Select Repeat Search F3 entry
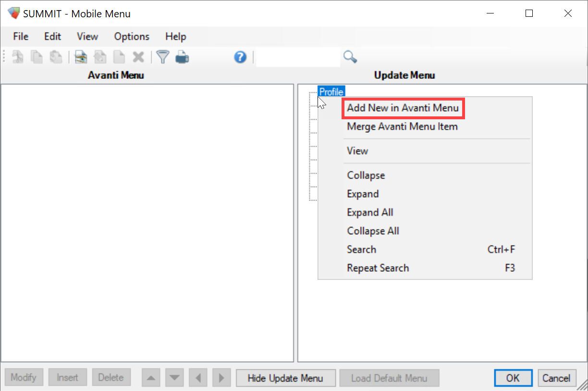The width and height of the screenshot is (588, 391). pyautogui.click(x=425, y=268)
